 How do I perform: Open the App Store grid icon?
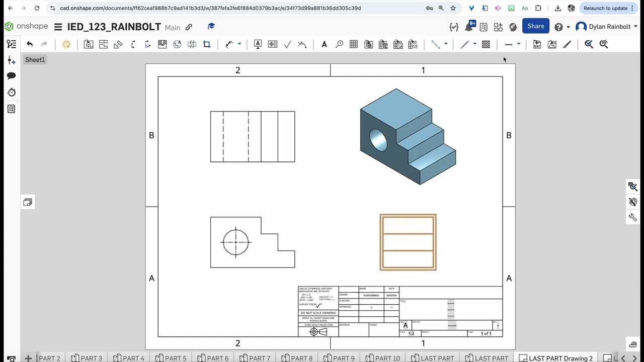[498, 27]
